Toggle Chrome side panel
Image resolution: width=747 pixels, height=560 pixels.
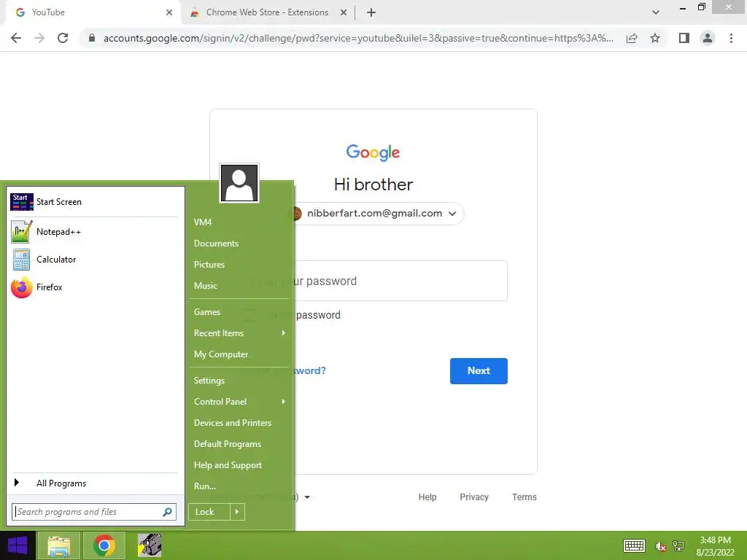tap(684, 38)
